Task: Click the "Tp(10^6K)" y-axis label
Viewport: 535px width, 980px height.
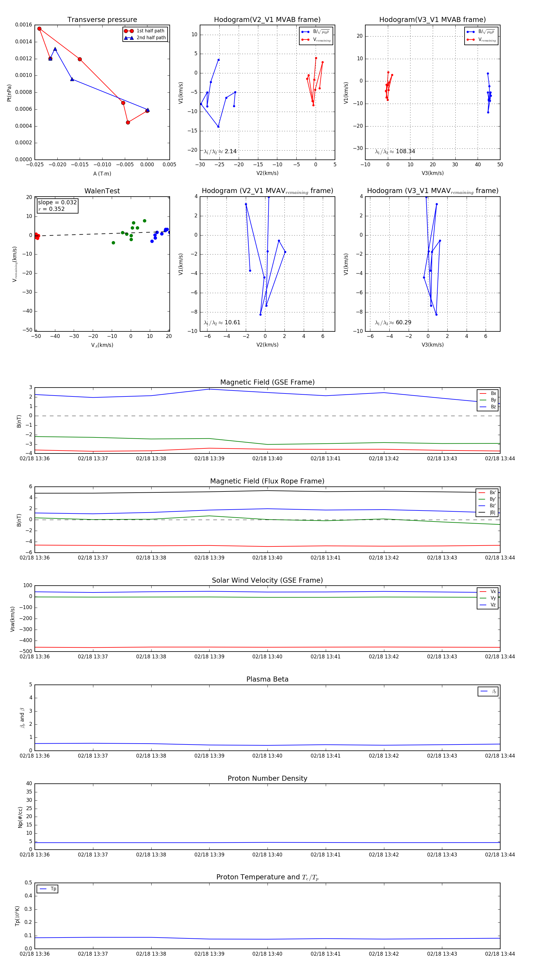Action: 18,916
